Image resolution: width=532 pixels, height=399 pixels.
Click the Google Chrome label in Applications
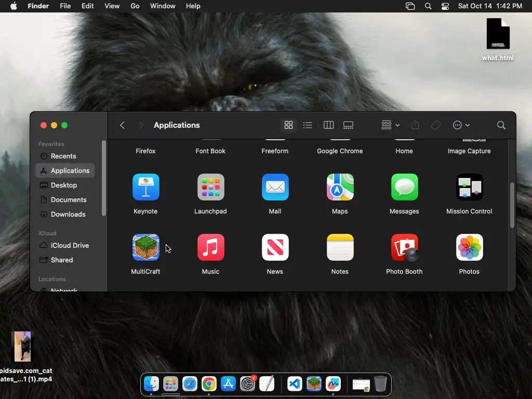point(340,151)
